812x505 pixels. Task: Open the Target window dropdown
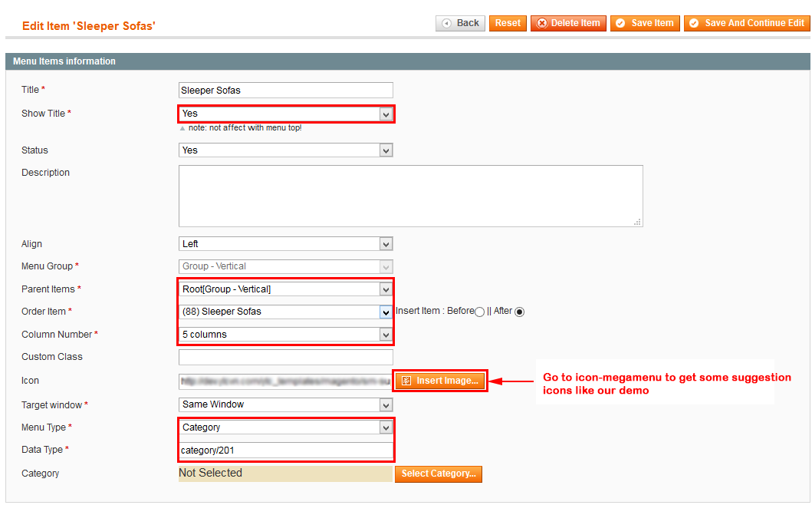coord(286,404)
